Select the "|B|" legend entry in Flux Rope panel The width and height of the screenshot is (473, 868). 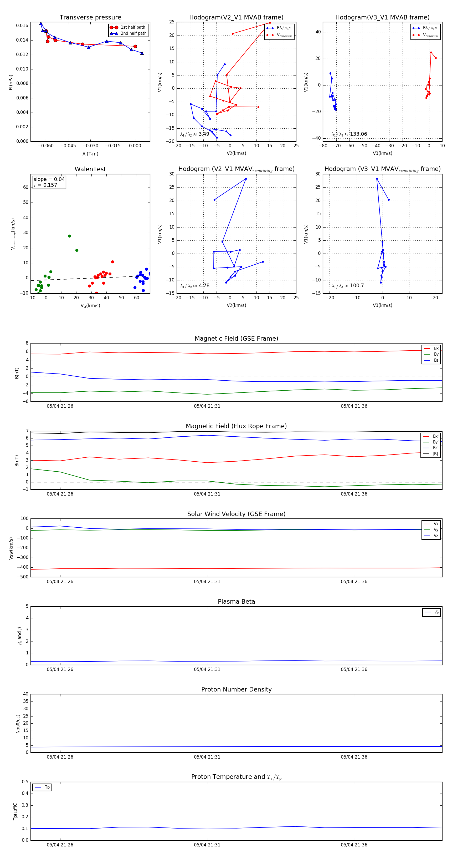coord(431,454)
